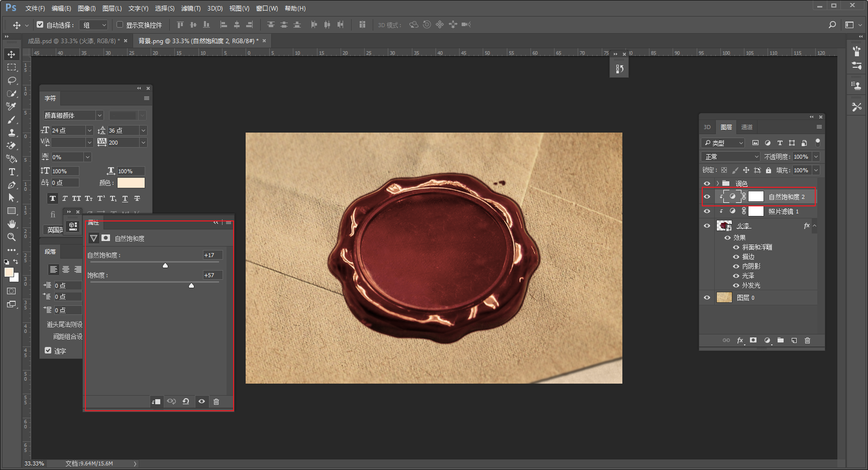Enable show transform controls checkbox
868x470 pixels.
pos(120,25)
